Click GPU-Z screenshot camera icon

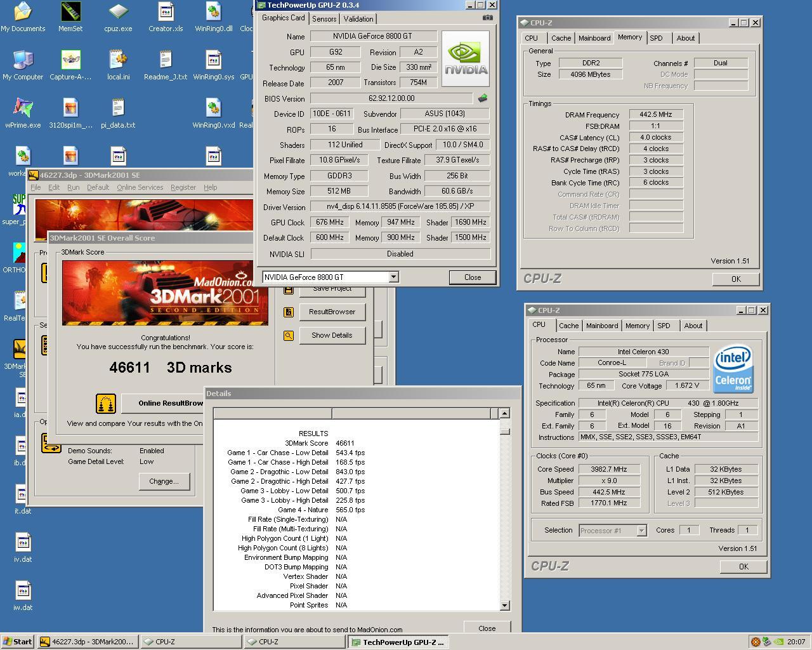[487, 18]
